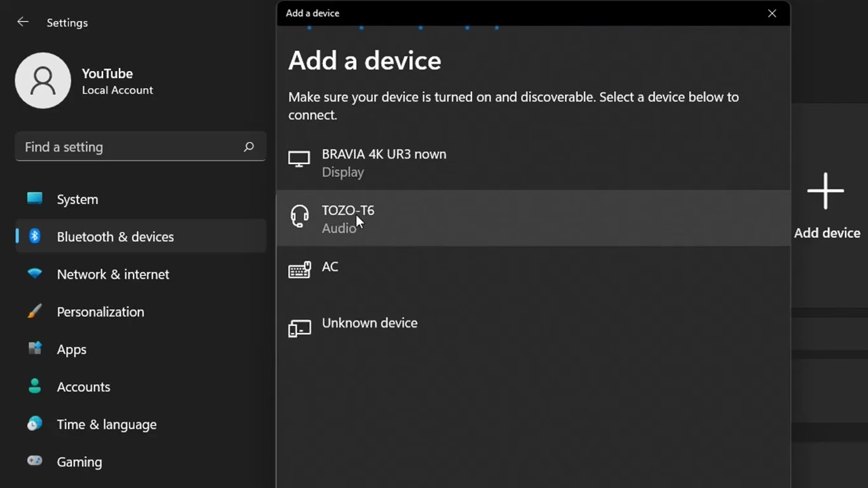The image size is (868, 488).
Task: Click the back arrow beside Settings
Action: [22, 22]
